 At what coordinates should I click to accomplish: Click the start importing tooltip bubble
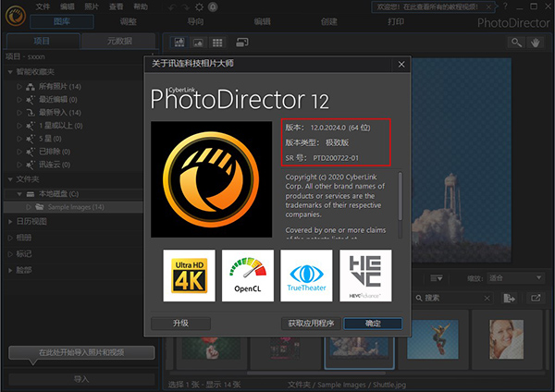(x=81, y=353)
